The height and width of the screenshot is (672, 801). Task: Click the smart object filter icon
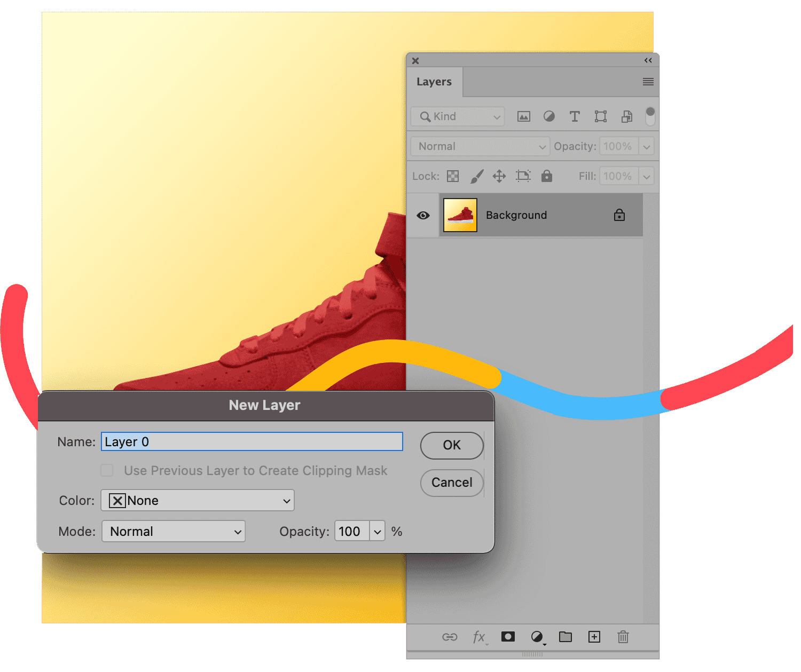[x=627, y=117]
